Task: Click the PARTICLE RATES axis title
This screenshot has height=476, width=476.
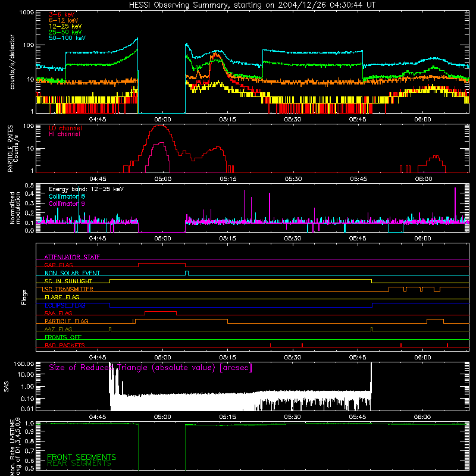Action: coord(10,149)
